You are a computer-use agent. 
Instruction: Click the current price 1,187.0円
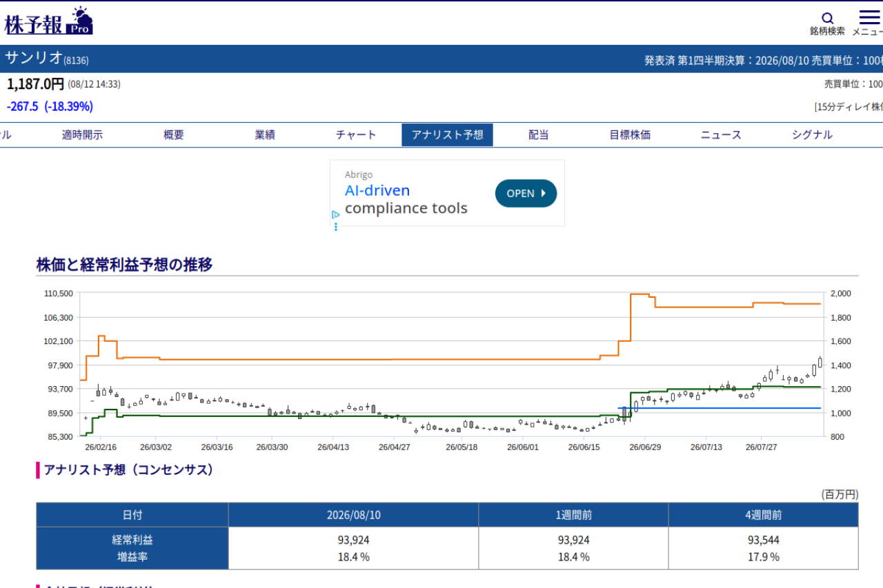(35, 84)
